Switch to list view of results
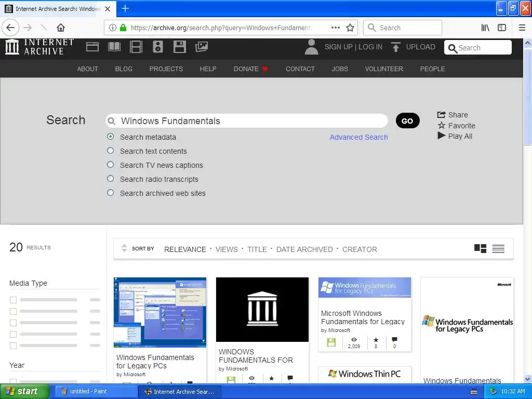Viewport: 532px width, 399px height. 498,249
